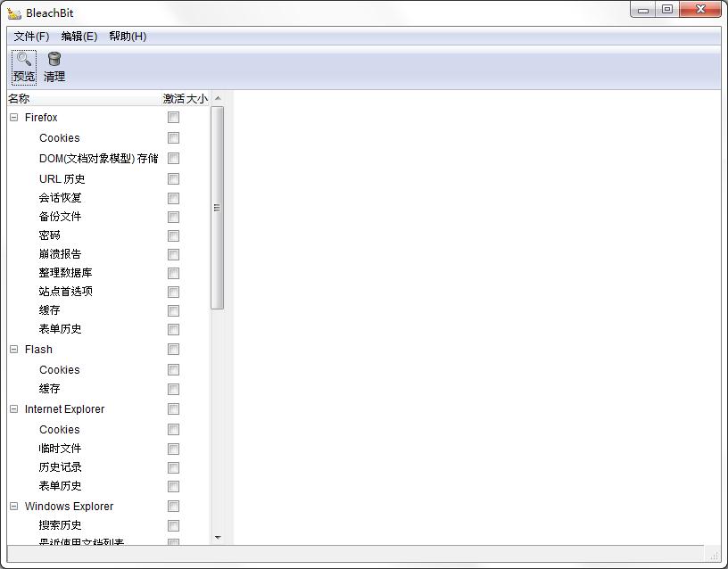This screenshot has width=728, height=569.
Task: Enable 崩溃报告 cleaning checkbox
Action: click(173, 254)
